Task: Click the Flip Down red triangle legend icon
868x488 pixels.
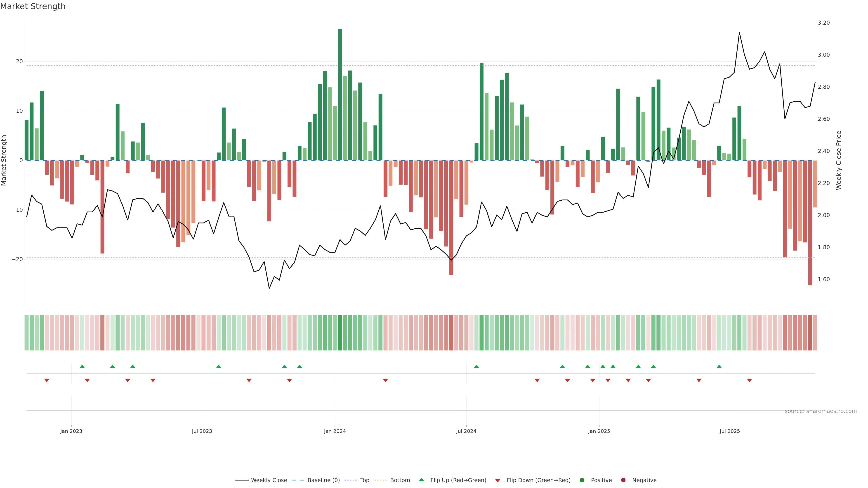Action: [498, 480]
